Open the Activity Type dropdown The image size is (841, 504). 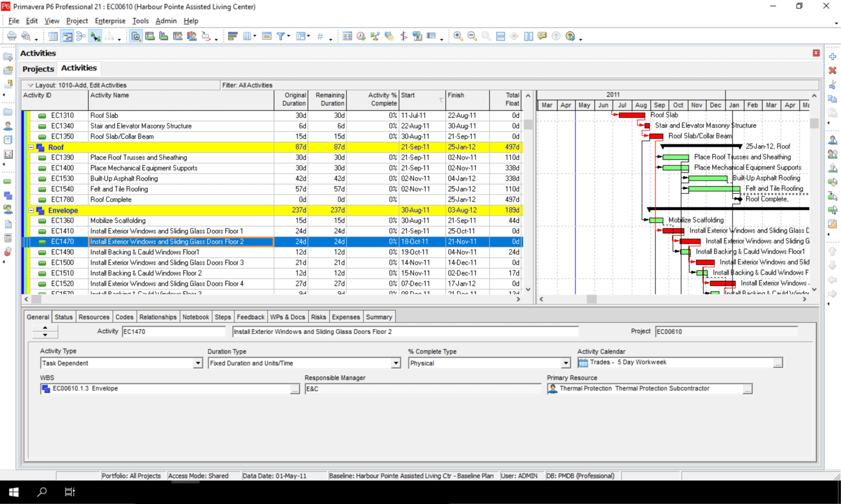click(198, 363)
